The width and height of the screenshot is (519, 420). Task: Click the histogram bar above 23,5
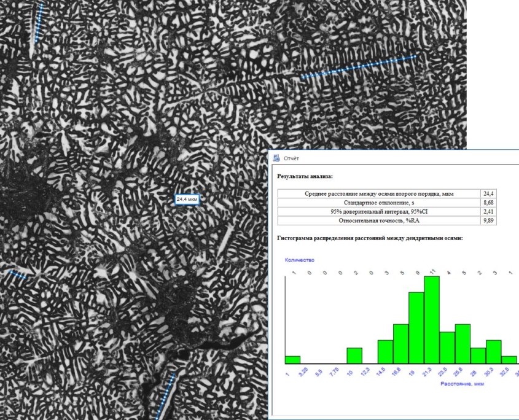point(447,348)
